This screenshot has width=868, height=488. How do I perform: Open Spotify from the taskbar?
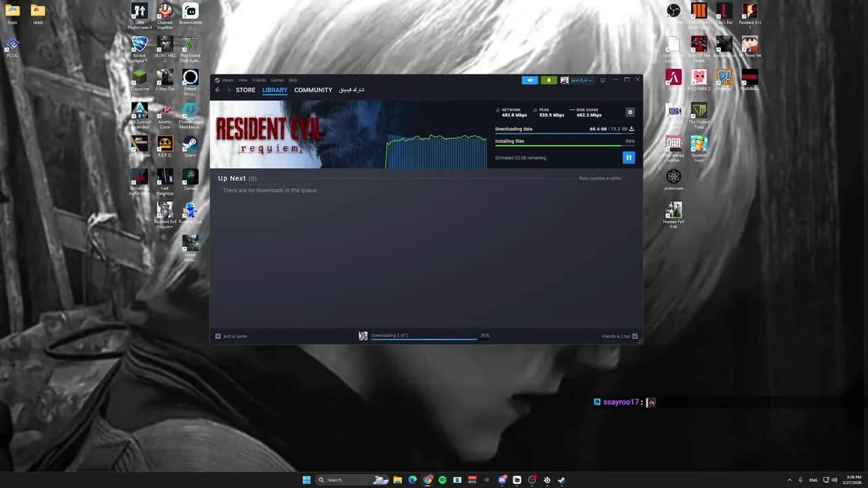(x=442, y=480)
